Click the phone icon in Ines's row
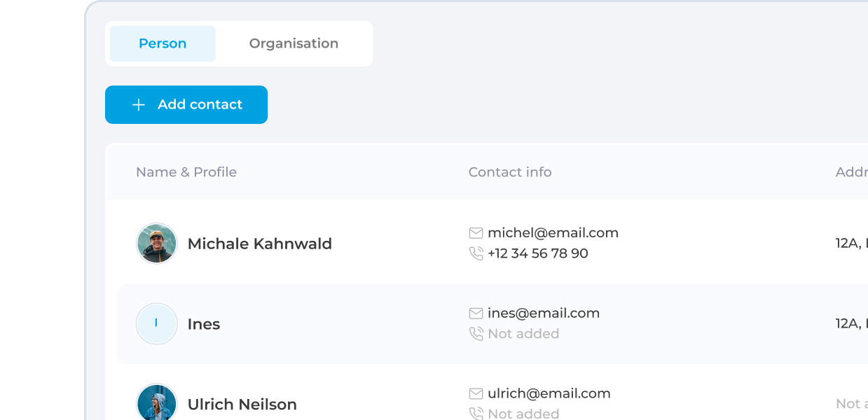 (476, 334)
